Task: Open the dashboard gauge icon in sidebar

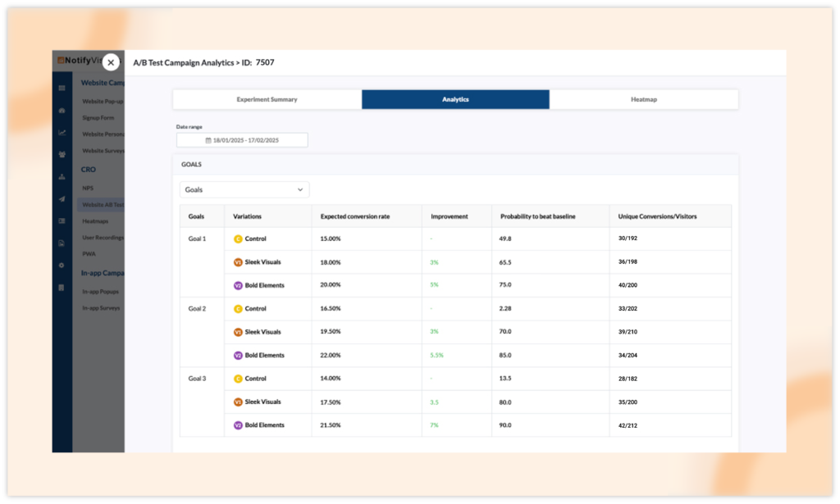Action: click(62, 110)
